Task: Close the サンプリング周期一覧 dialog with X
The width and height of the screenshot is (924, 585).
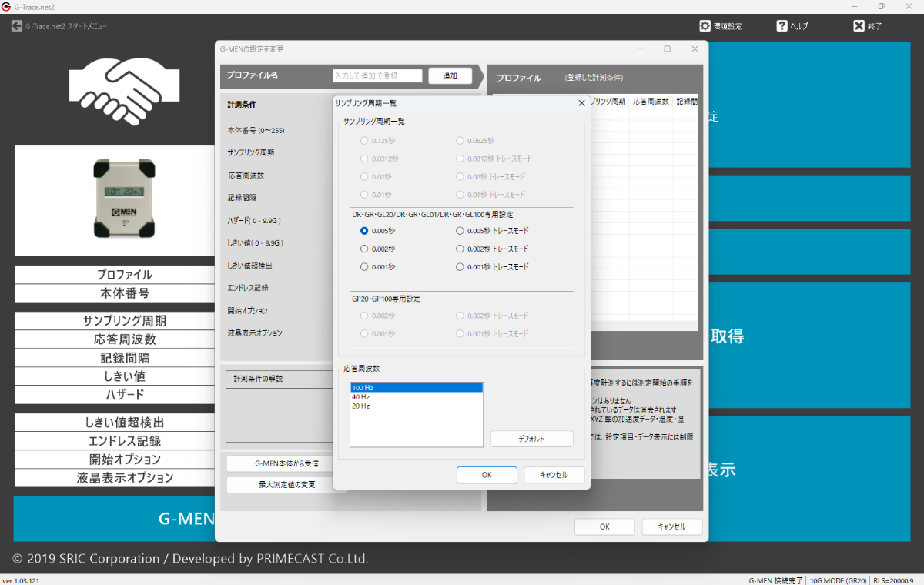Action: point(581,102)
